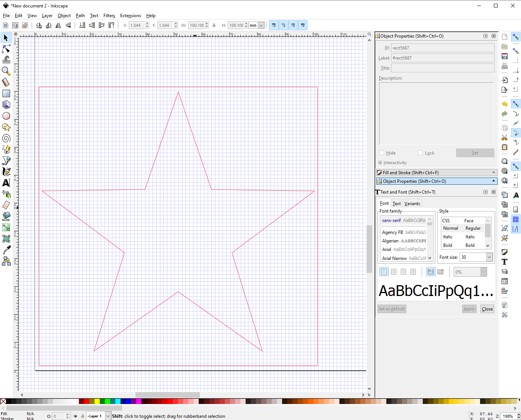
Task: Pick the red swatch from the palette
Action: [86, 401]
